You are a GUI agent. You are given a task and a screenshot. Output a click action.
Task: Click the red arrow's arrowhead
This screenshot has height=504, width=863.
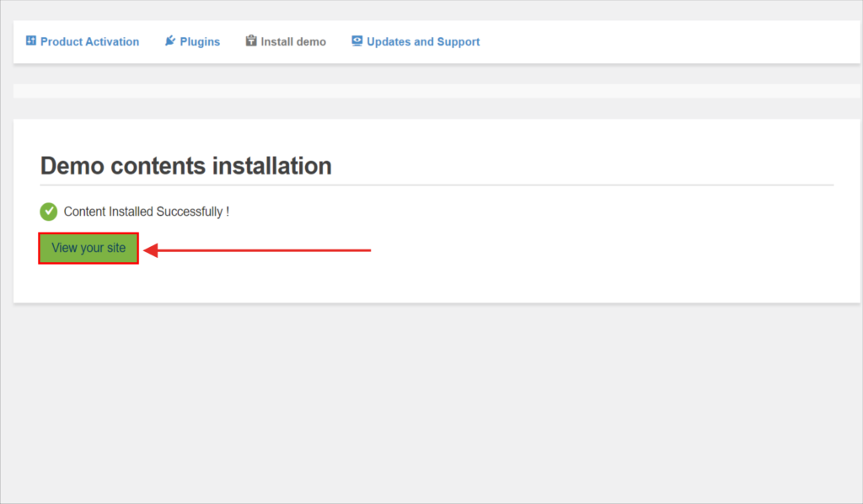point(151,249)
